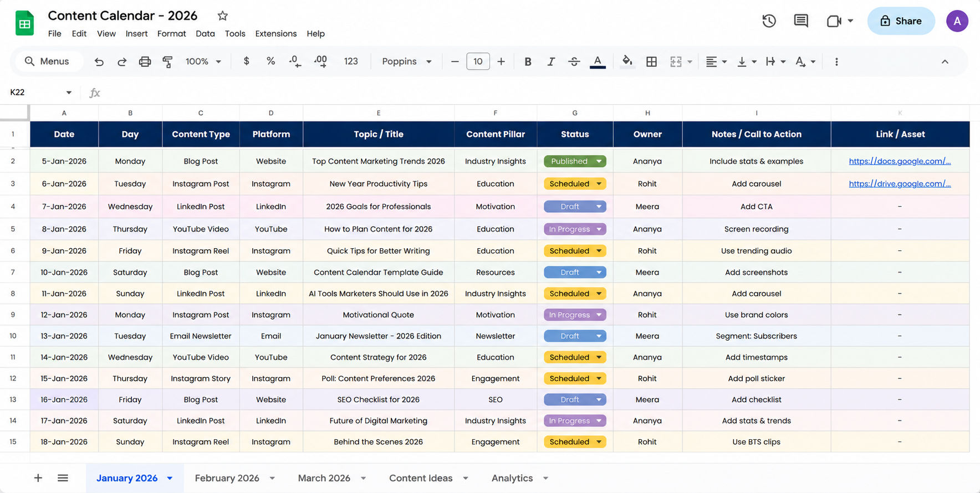Start a meeting with camera icon
Screen dimensions: 980x493
point(834,21)
